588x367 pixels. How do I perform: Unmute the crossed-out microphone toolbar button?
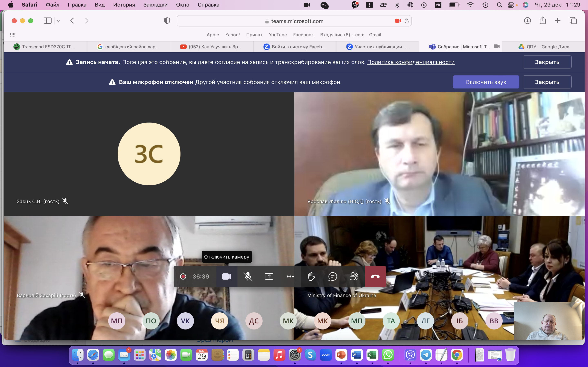pyautogui.click(x=248, y=276)
